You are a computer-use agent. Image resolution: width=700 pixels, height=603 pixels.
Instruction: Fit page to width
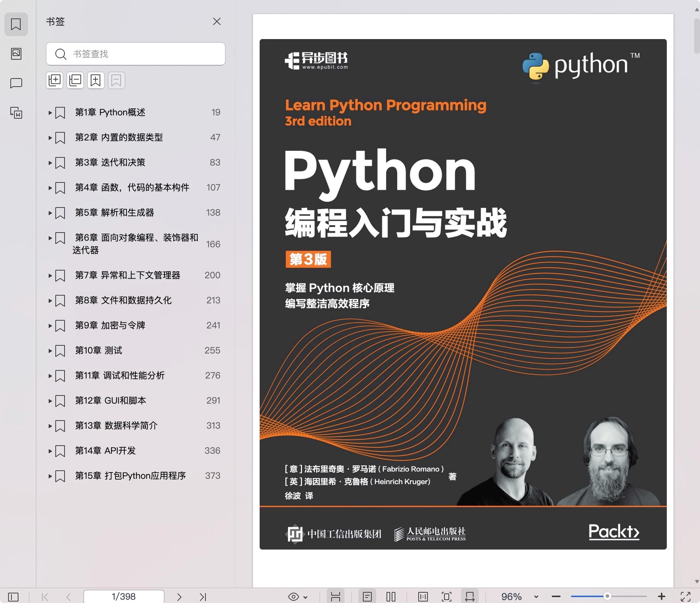point(470,596)
